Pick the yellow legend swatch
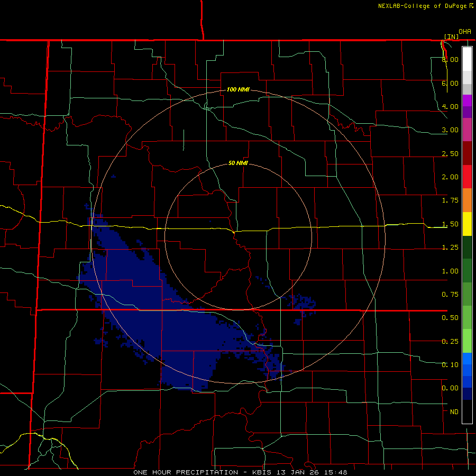The width and height of the screenshot is (476, 476). point(467,224)
